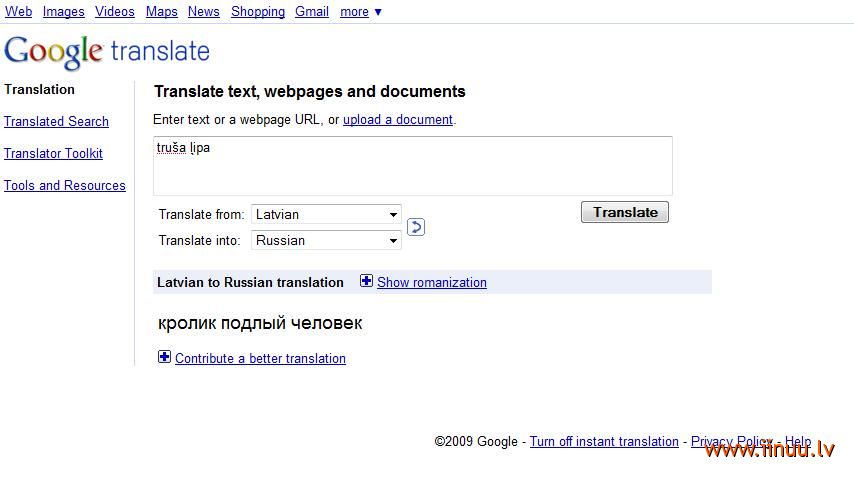Click the Translate button
854x481 pixels.
click(x=625, y=212)
